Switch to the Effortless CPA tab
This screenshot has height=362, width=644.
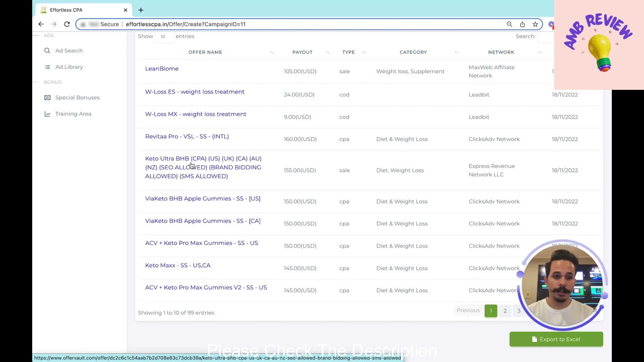click(83, 10)
